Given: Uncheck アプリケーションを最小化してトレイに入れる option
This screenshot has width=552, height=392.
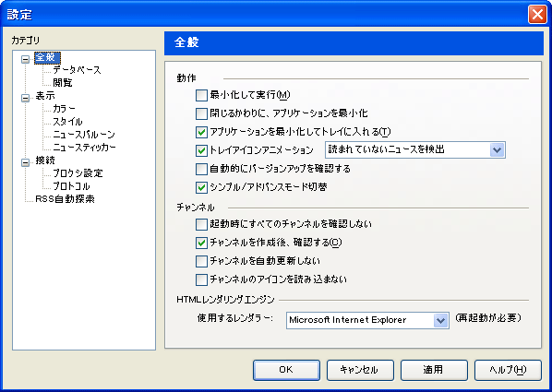Looking at the screenshot, I should (x=201, y=132).
